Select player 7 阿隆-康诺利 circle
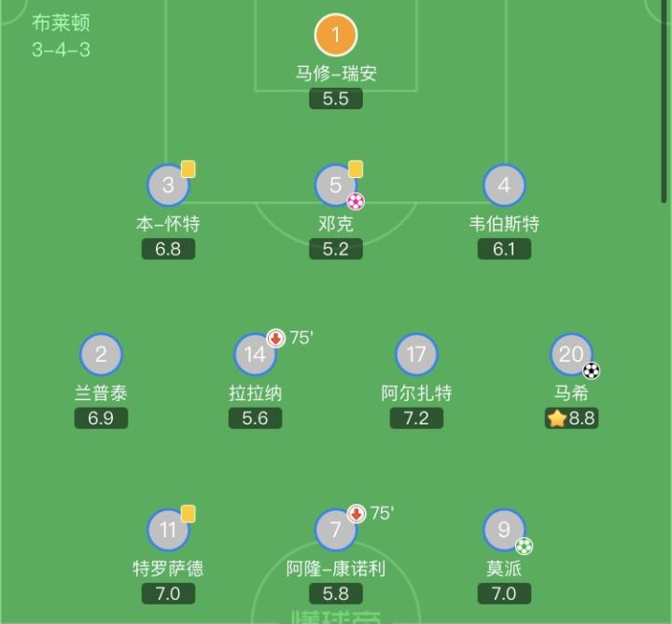 click(x=336, y=530)
